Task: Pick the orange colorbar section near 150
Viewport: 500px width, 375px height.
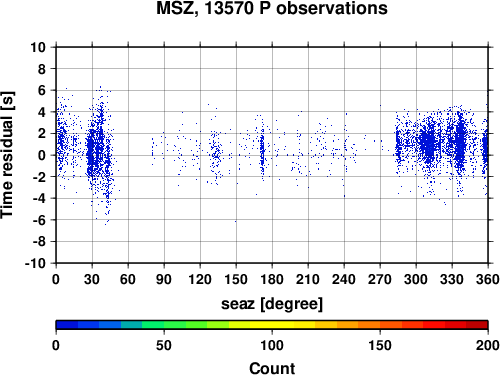Action: click(380, 325)
